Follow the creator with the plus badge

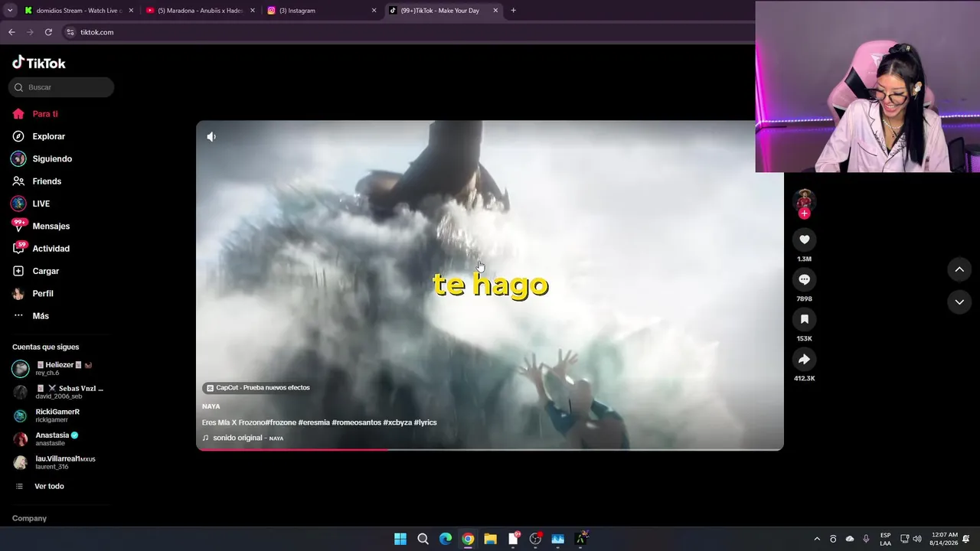coord(804,214)
